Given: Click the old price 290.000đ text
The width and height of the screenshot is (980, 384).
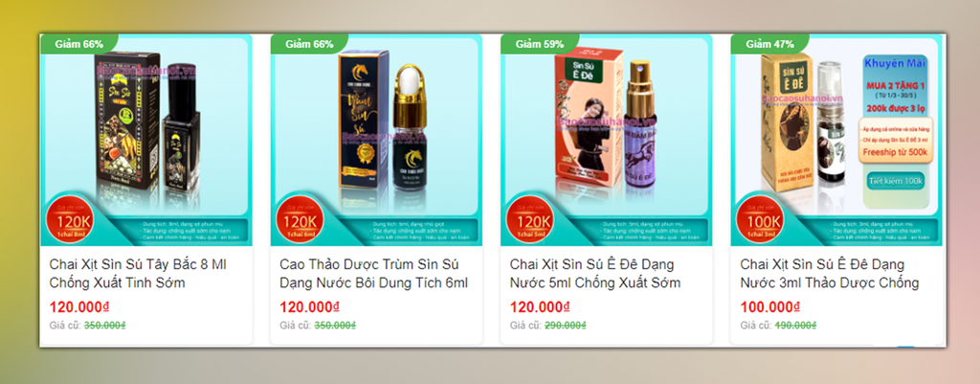Looking at the screenshot, I should pos(565,326).
